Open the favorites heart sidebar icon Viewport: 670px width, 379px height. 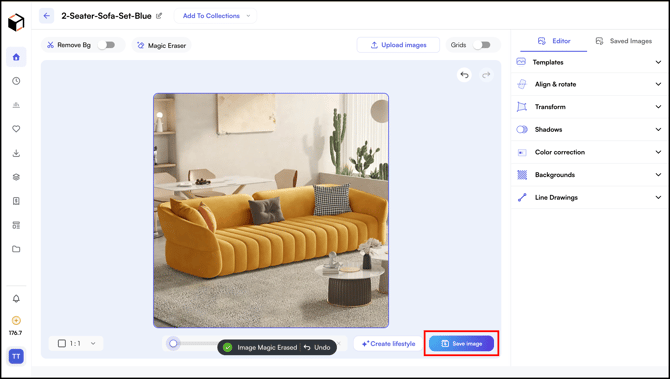16,129
